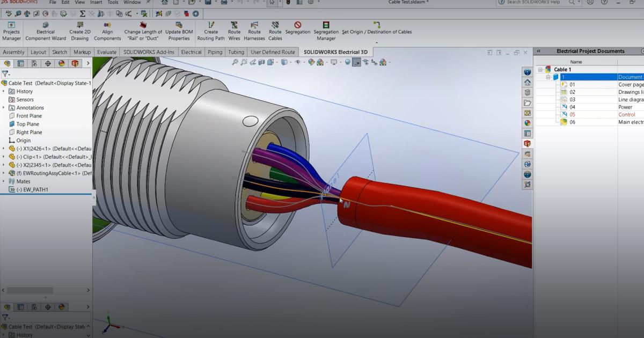Expand the X2|2345<1> component node
The width and height of the screenshot is (644, 338).
pos(4,165)
